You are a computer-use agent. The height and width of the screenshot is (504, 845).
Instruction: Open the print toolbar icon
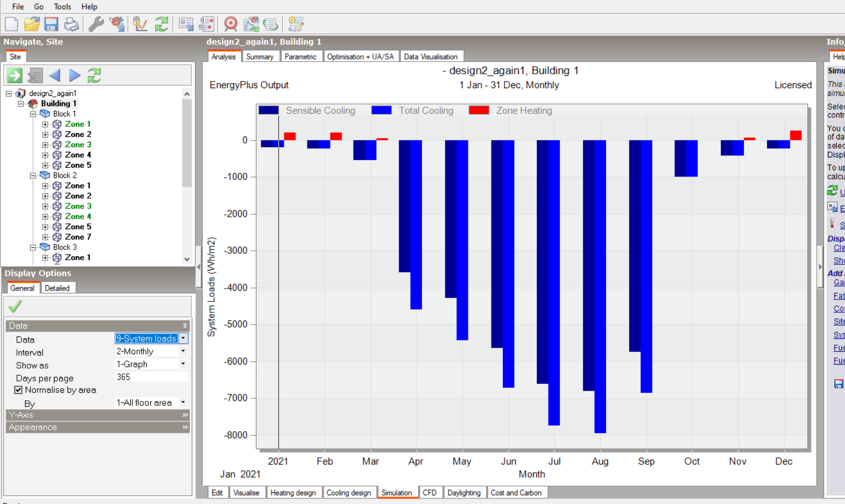click(x=71, y=24)
